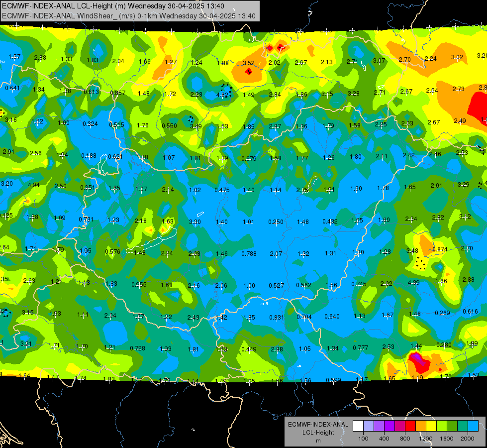This screenshot has height=448, width=487.
Task: Click the wind shear value 0.432
Action: [330, 222]
